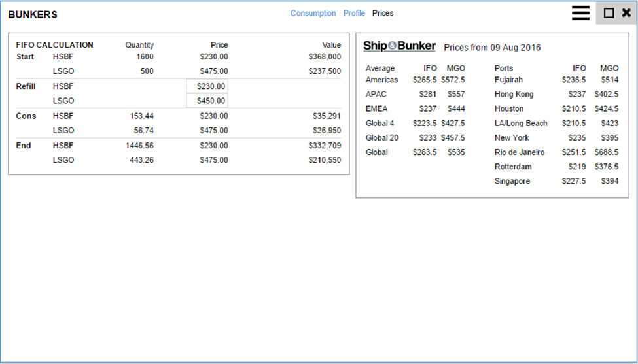Click the FIFO CALCULATION heading
The height and width of the screenshot is (364, 638).
[54, 45]
